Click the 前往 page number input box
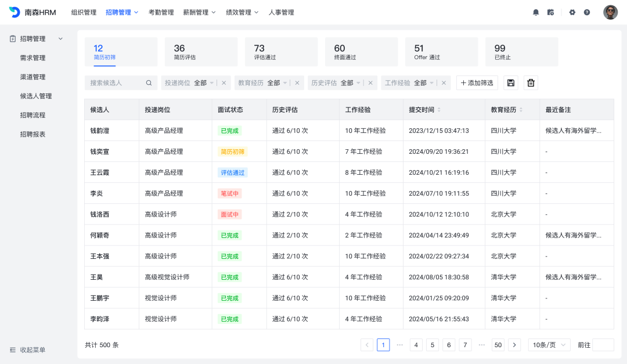Screen dimensions: 627x364 coord(603,345)
